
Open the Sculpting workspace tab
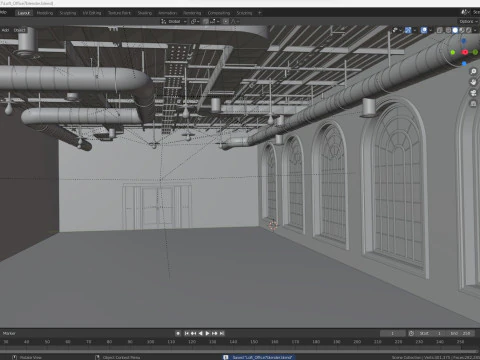[x=68, y=13]
